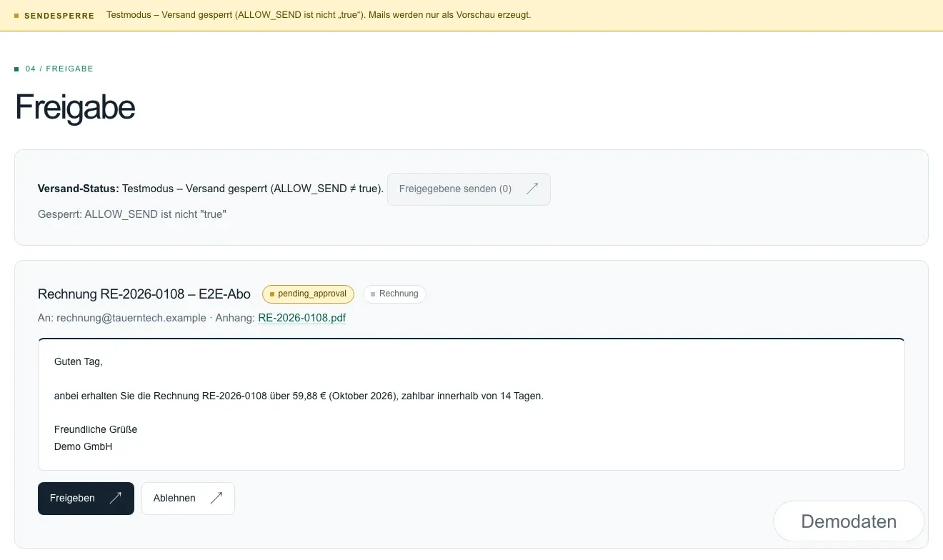Click the 04 / FREIGABE breadcrumb label

point(59,69)
